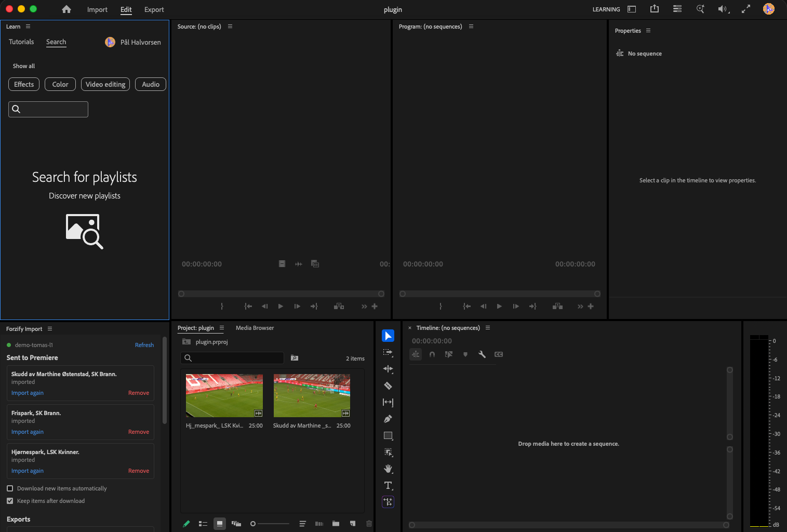This screenshot has width=787, height=532.
Task: Open the Timeline wrench display settings
Action: pos(482,354)
